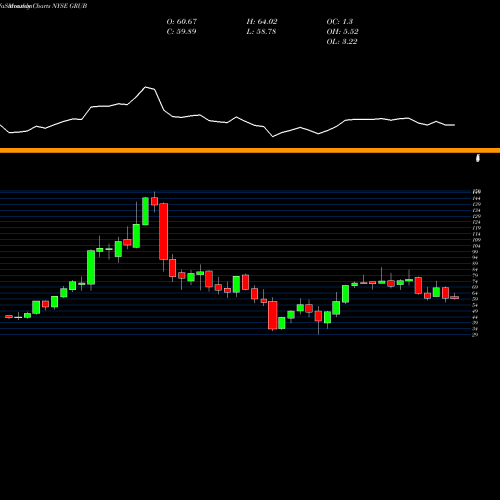Click the OL: 3.22 value
This screenshot has height=500, width=500.
click(342, 42)
